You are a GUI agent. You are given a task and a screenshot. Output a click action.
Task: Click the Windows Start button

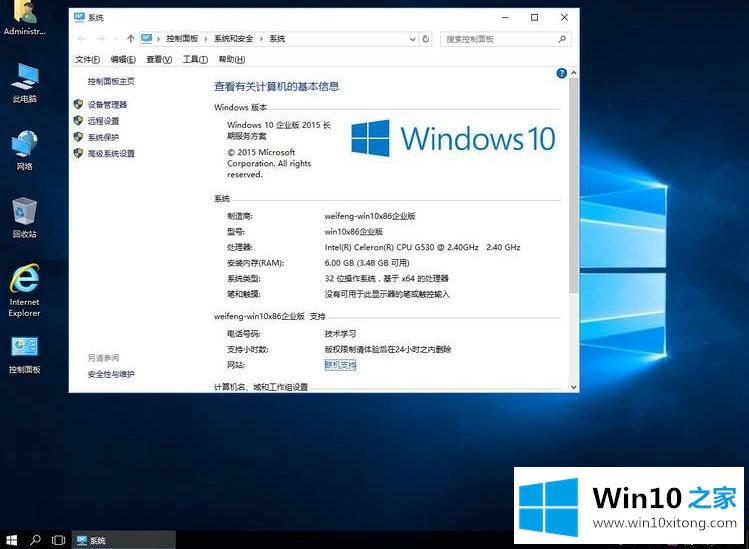11,540
